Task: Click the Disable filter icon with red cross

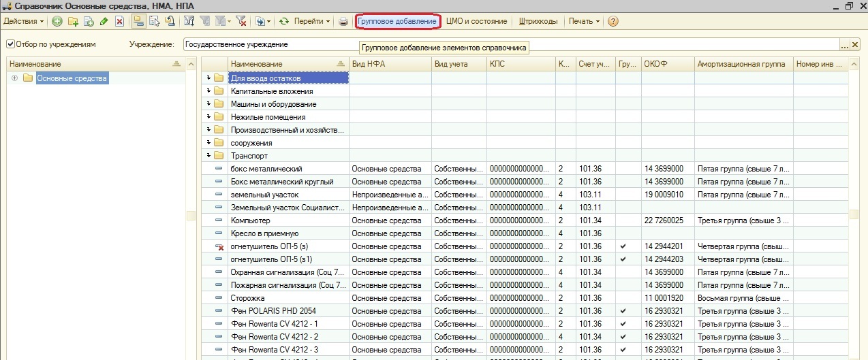Action: point(241,21)
